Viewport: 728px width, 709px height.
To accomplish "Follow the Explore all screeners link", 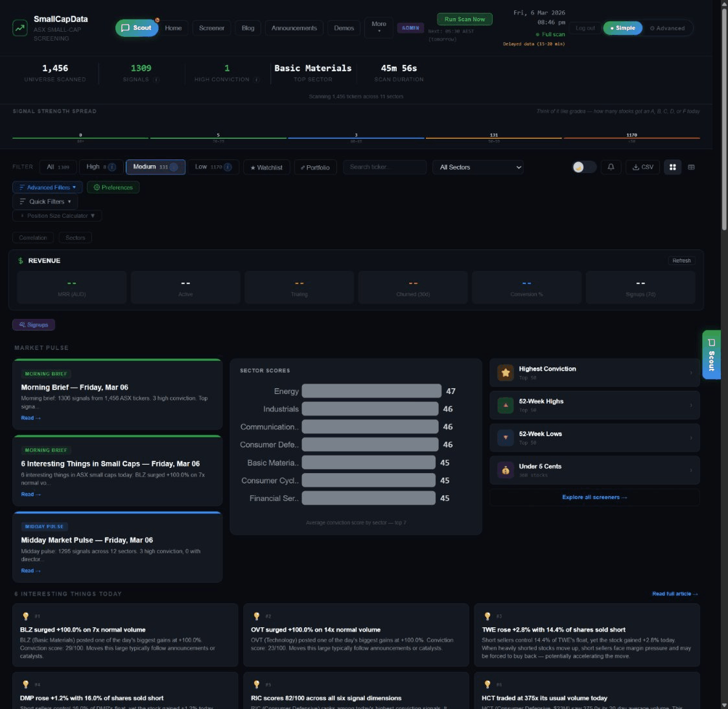I will [594, 497].
